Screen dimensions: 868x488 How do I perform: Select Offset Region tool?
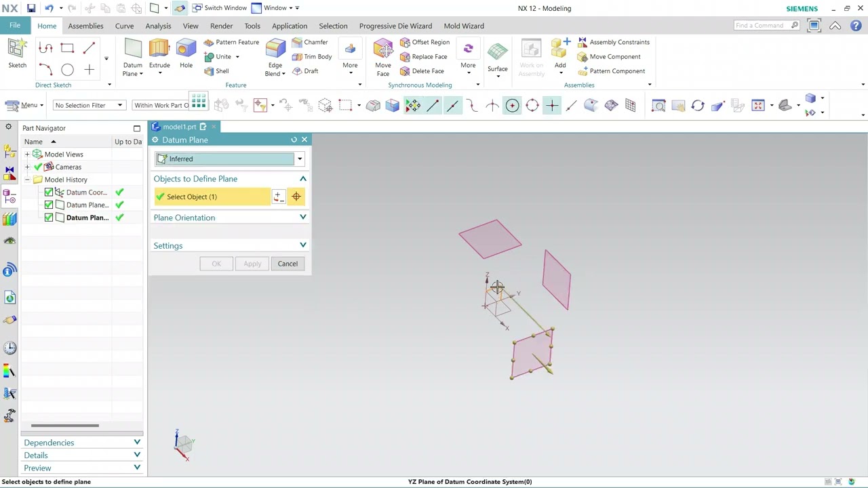[425, 42]
